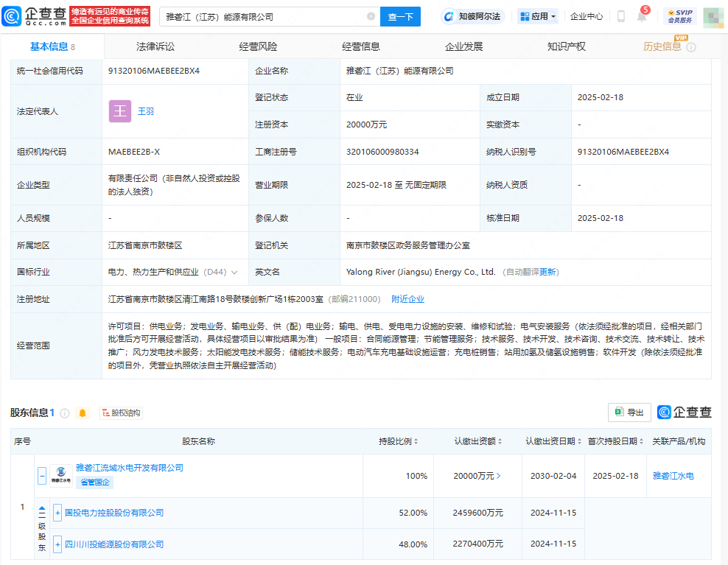Click 注册资本 value 20000万元
This screenshot has width=728, height=565.
pyautogui.click(x=366, y=124)
